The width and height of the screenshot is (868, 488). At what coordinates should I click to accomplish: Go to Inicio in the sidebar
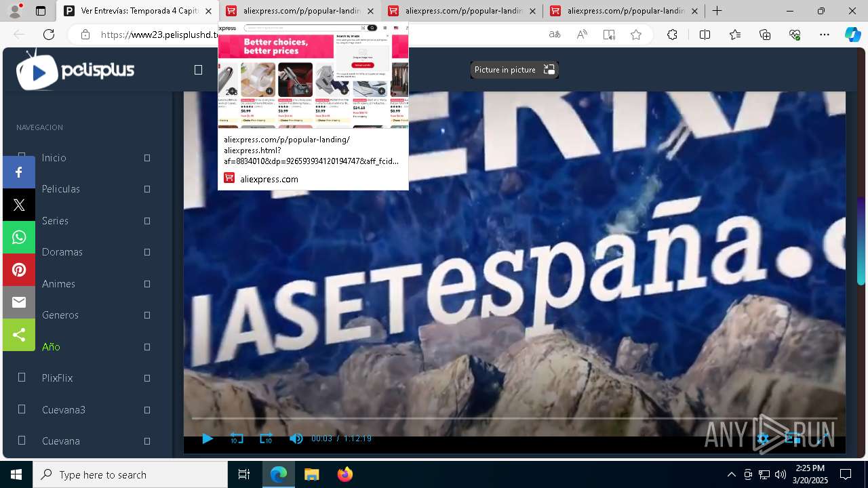[54, 157]
